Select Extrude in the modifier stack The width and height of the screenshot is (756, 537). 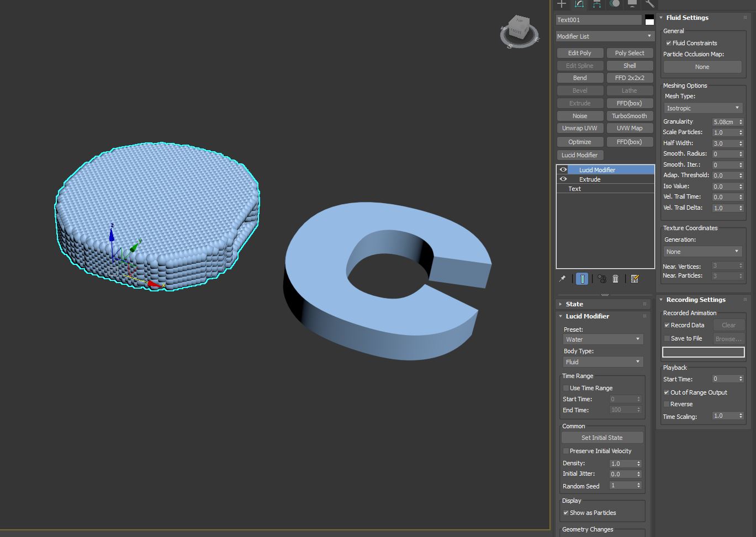point(590,179)
